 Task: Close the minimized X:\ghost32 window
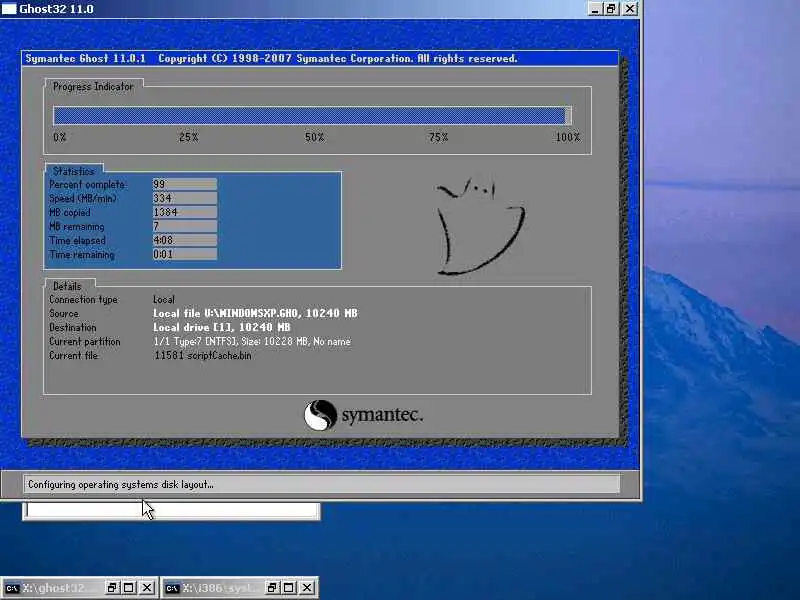[x=147, y=588]
